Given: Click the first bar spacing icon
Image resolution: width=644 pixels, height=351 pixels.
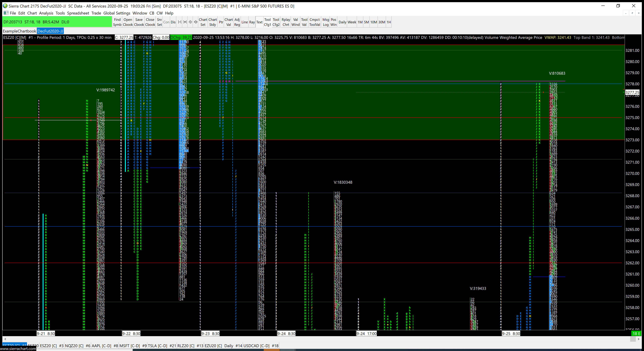Looking at the screenshot, I should (x=180, y=22).
